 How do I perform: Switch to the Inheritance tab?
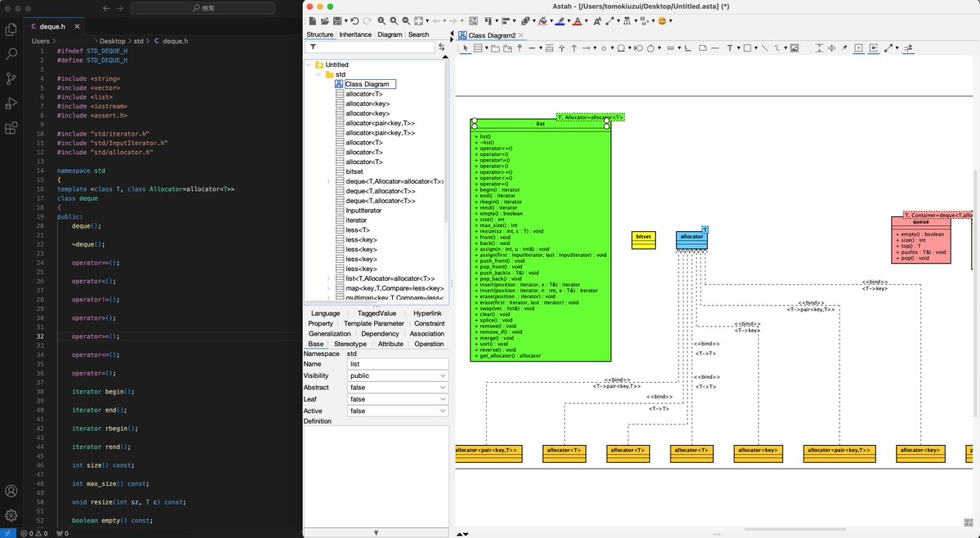click(355, 34)
